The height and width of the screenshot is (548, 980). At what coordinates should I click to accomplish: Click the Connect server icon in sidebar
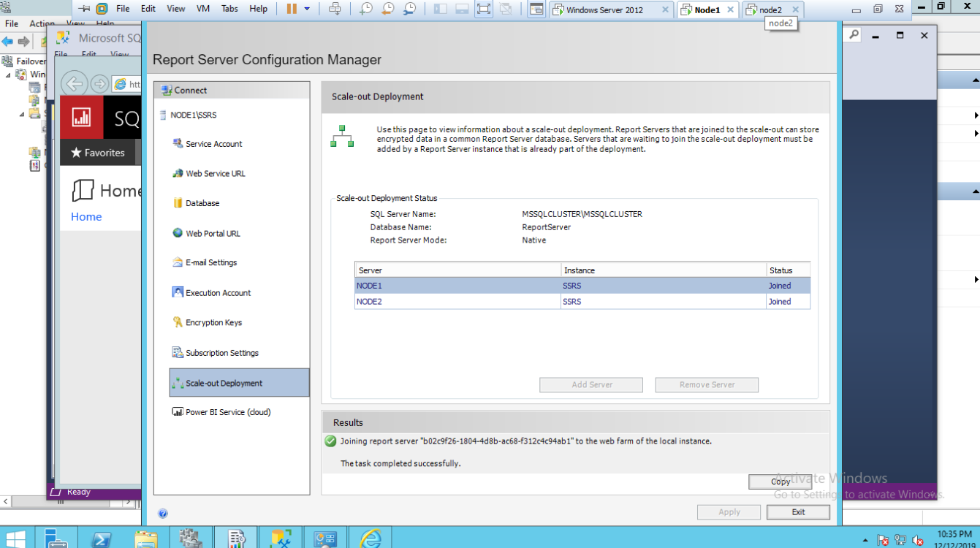click(x=166, y=90)
